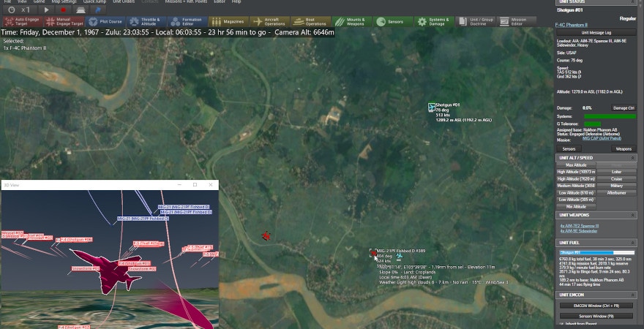
Task: Open the MIG CAP mission link
Action: click(601, 139)
